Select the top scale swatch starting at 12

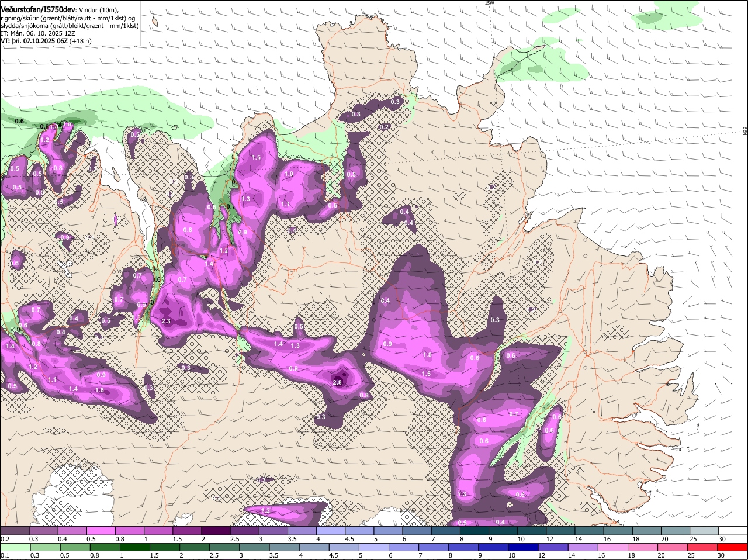[560, 531]
